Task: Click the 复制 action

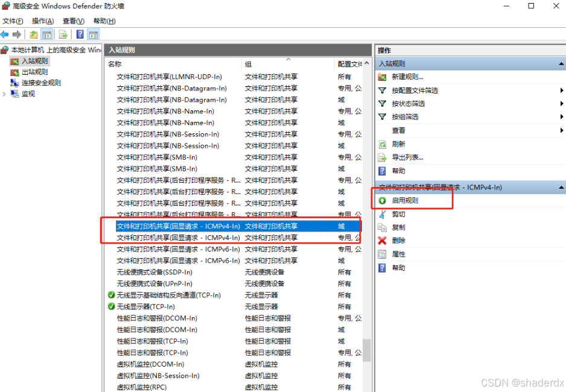Action: click(x=398, y=227)
